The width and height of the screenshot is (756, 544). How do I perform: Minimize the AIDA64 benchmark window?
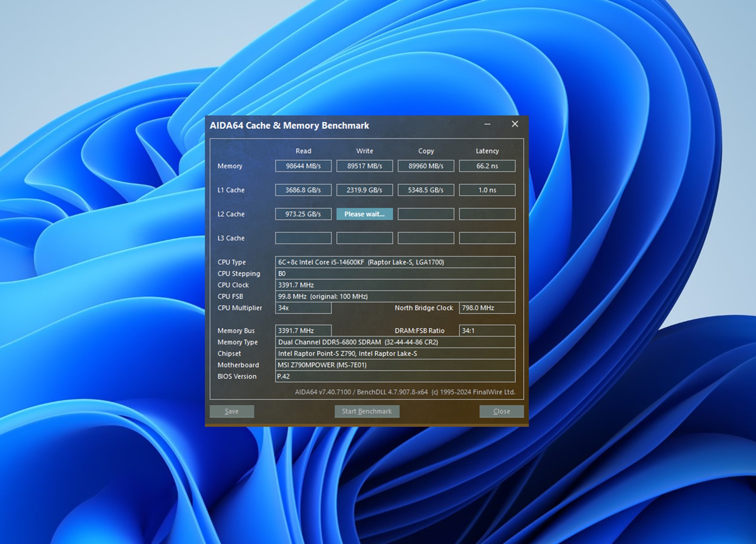[487, 124]
